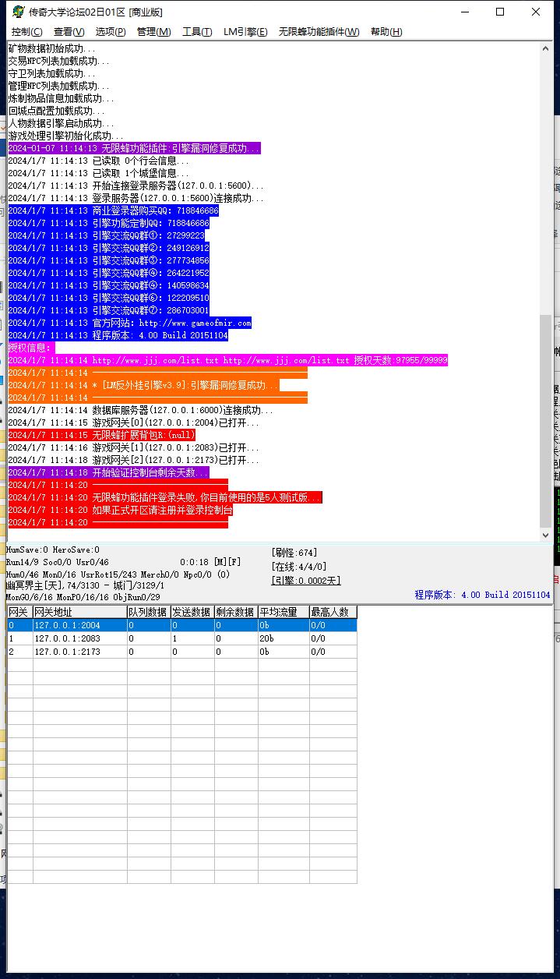The height and width of the screenshot is (979, 560).
Task: Open the 无限蜂功能插件(W) menu
Action: tap(319, 31)
